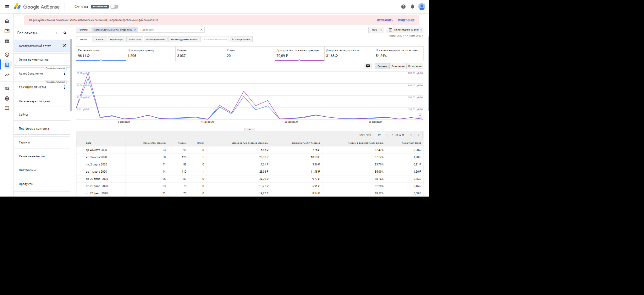This screenshot has height=295, width=644.
Task: Click the filter's + добавить input field
Action: pos(168,30)
